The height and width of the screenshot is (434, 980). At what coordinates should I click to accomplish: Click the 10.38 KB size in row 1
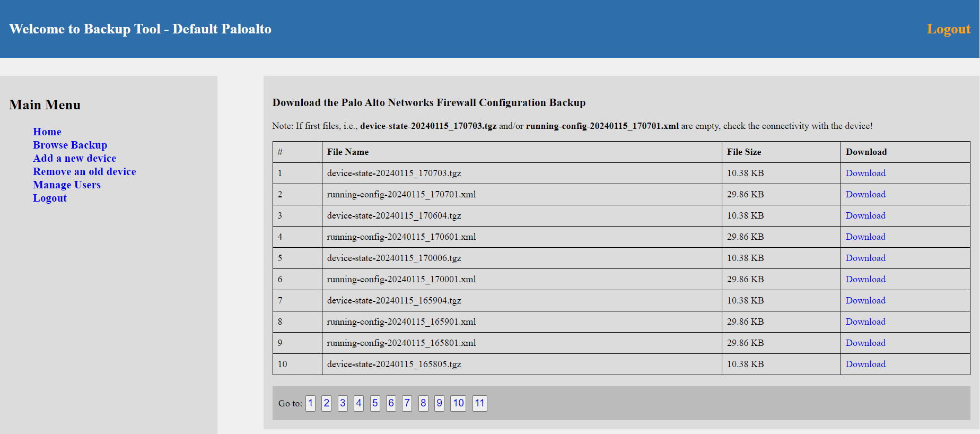click(x=745, y=173)
